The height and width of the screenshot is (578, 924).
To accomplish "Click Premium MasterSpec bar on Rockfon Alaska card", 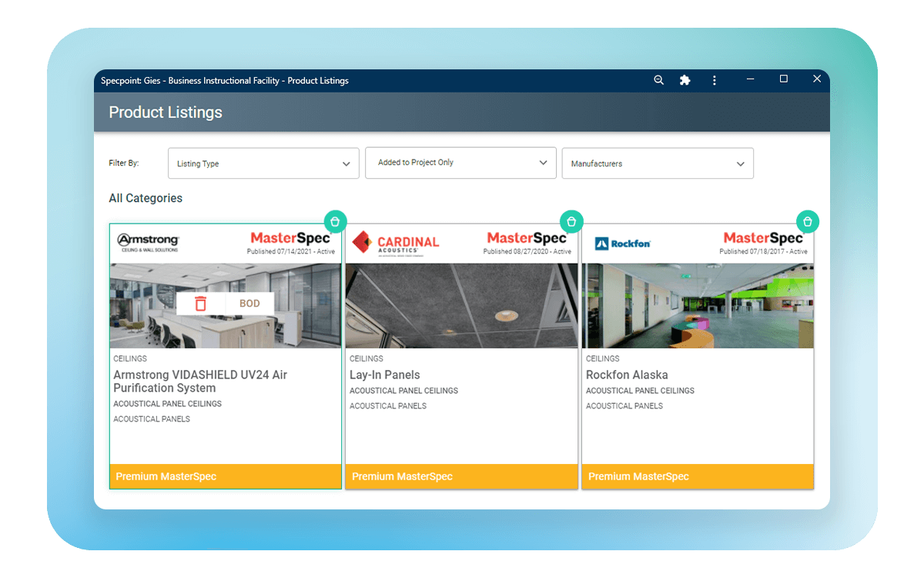I will point(698,476).
